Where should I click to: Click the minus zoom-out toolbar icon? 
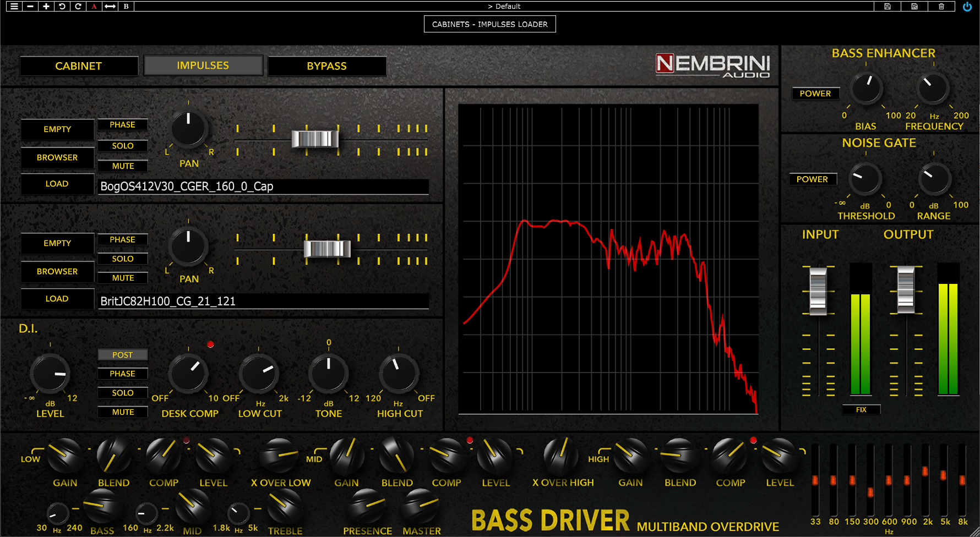point(30,7)
